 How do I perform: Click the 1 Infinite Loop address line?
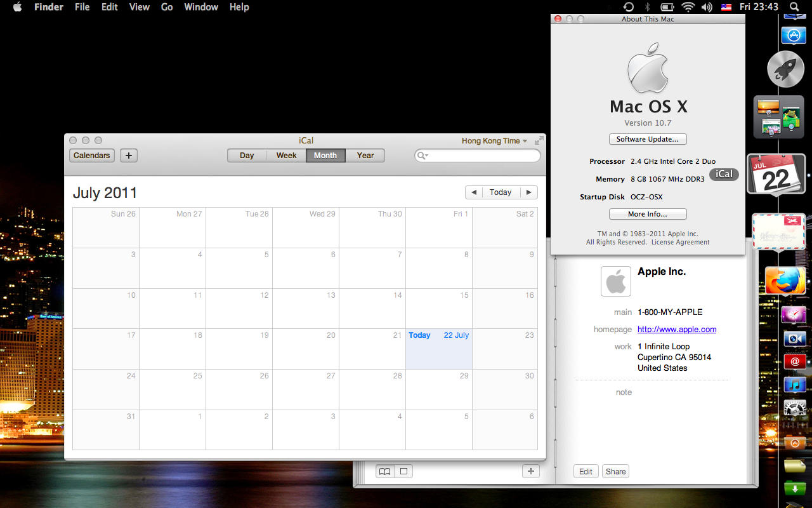(x=664, y=347)
